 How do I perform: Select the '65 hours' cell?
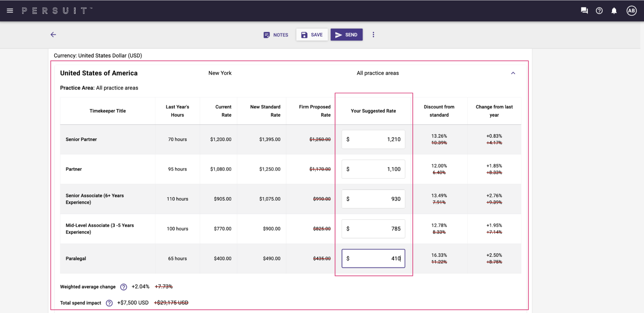(177, 258)
